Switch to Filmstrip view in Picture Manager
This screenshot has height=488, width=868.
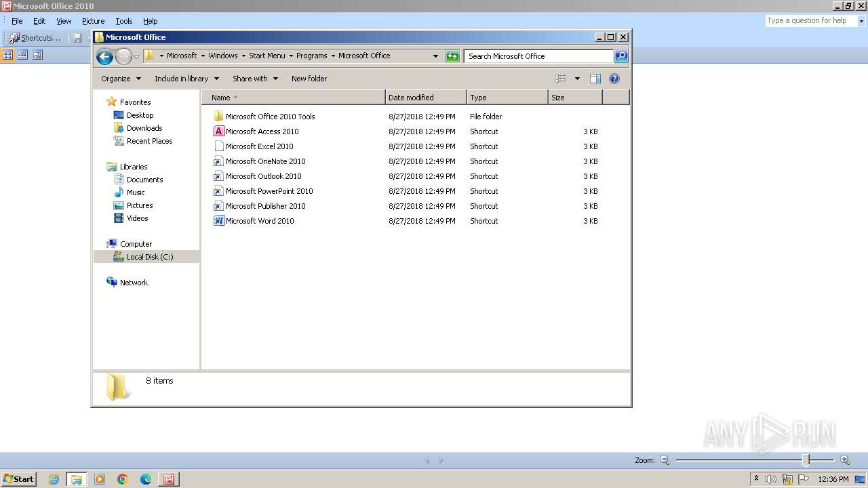coord(22,55)
